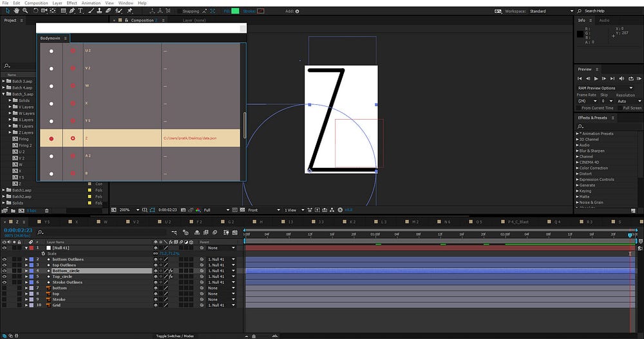644x339 pixels.
Task: Select the Rectangle shape tool
Action: click(64, 11)
